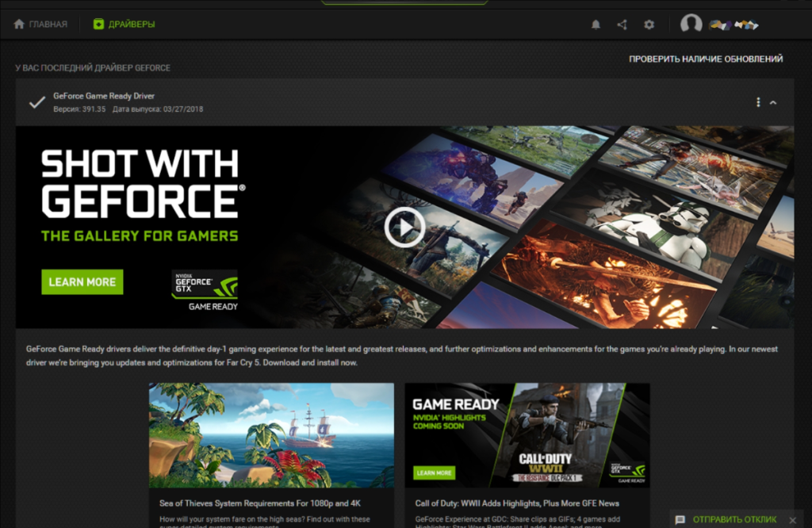Click Отправить отклик feedback button

pos(734,519)
